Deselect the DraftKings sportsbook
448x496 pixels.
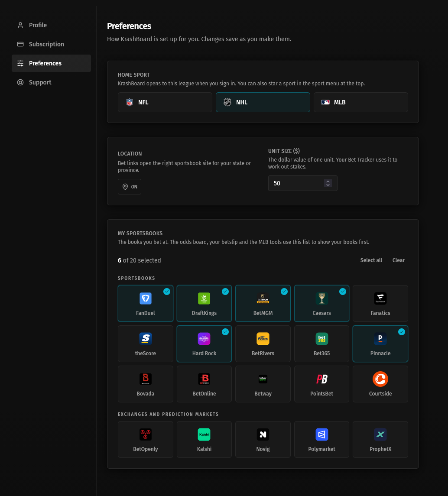[204, 303]
